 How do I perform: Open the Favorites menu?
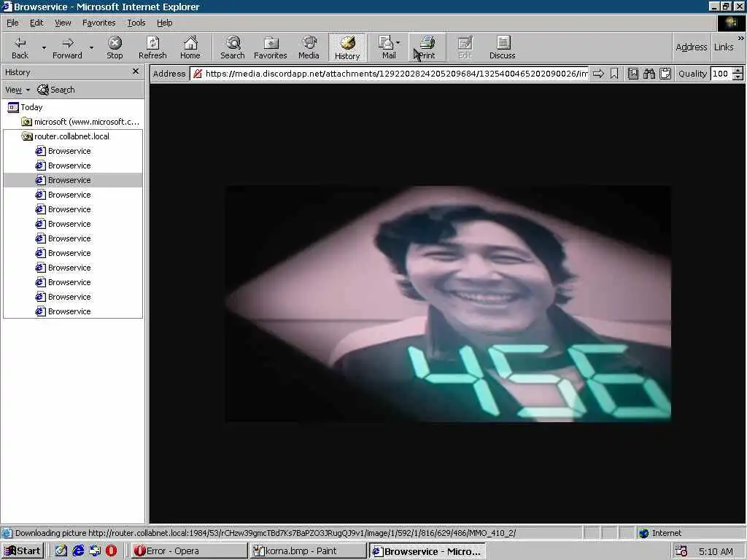(98, 23)
